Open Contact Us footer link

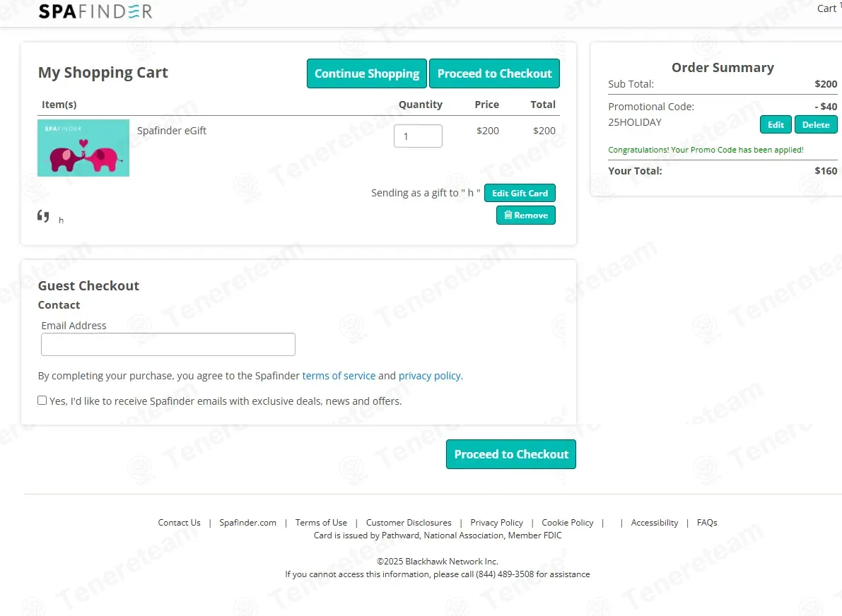[180, 523]
